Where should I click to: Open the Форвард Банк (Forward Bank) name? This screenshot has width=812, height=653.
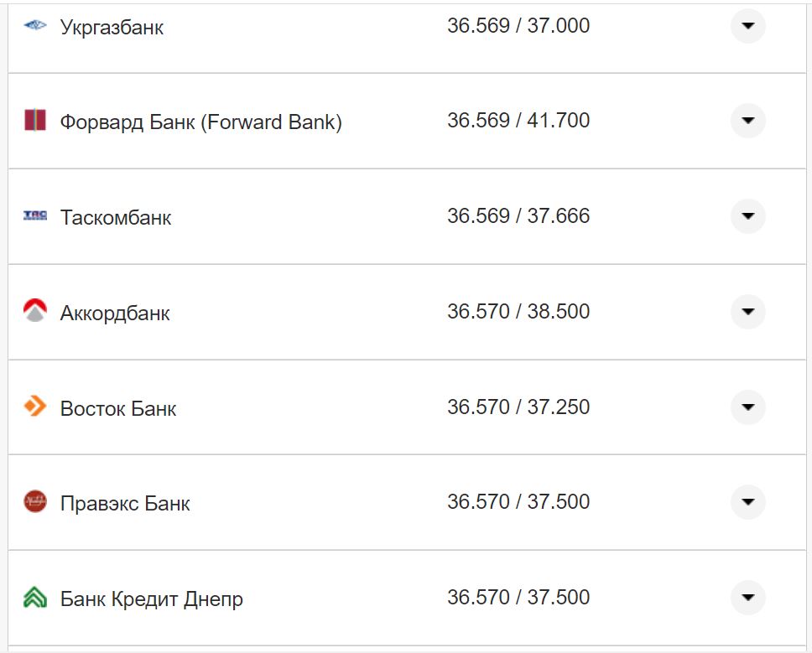200,122
